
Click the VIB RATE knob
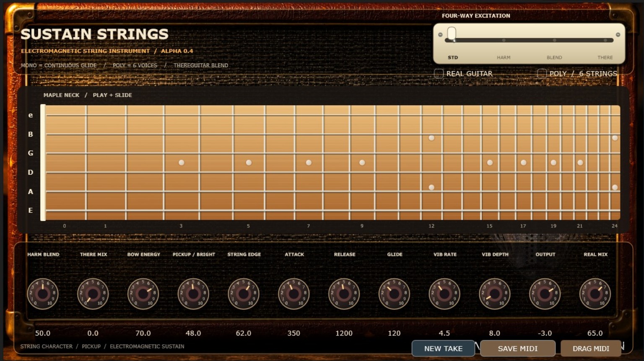(x=444, y=294)
